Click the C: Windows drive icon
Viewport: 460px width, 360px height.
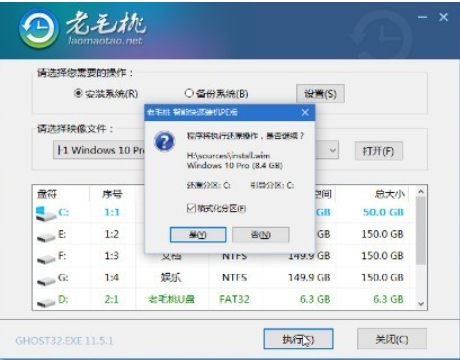coord(46,214)
